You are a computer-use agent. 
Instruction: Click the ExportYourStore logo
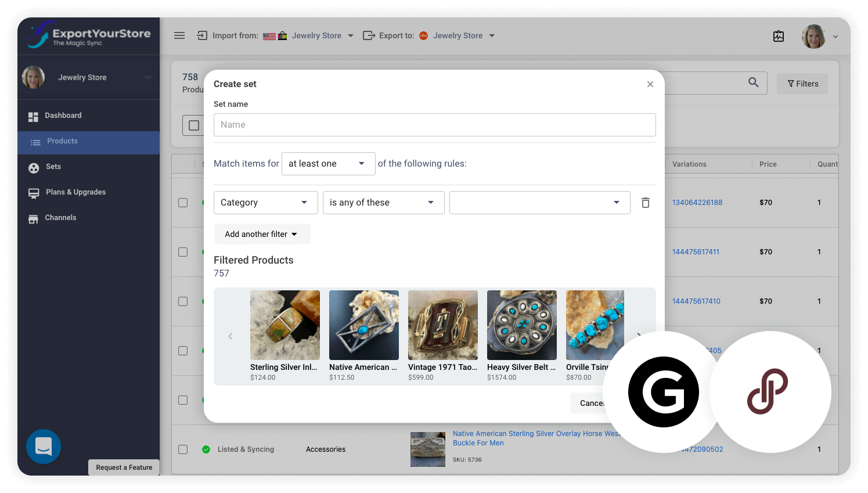[88, 35]
